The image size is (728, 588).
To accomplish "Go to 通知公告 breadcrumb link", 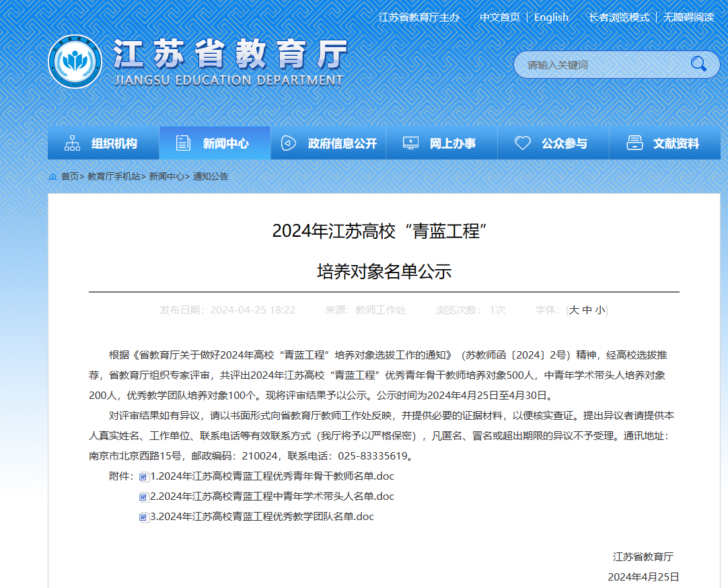I will 211,176.
